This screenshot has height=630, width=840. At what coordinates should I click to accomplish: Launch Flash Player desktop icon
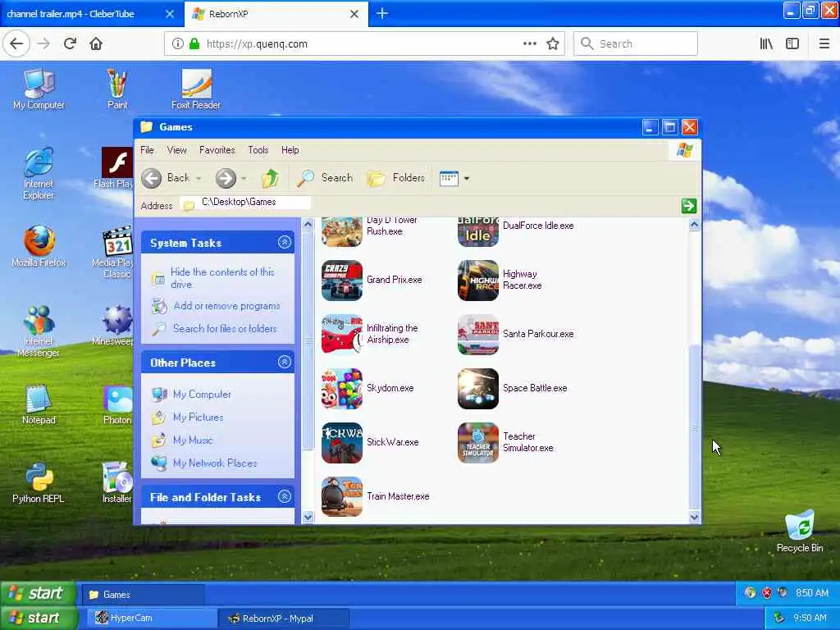click(x=116, y=168)
